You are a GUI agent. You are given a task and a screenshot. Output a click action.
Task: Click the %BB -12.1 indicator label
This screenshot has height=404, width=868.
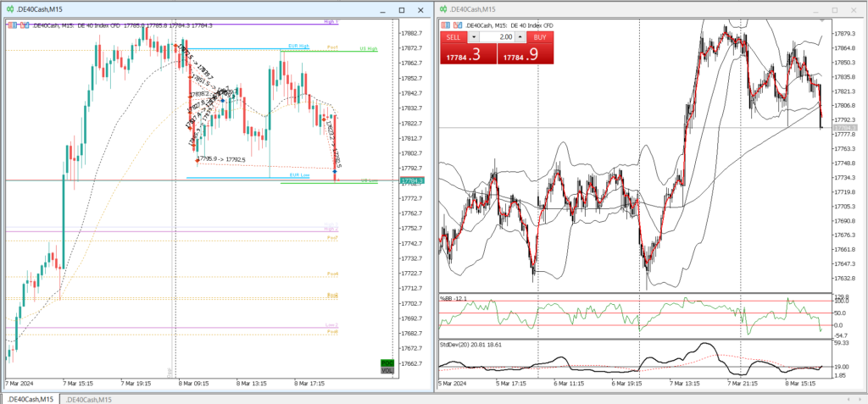pos(453,298)
